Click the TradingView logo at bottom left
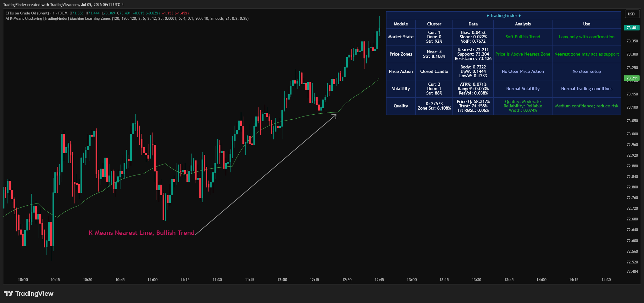The height and width of the screenshot is (303, 644). (x=29, y=294)
